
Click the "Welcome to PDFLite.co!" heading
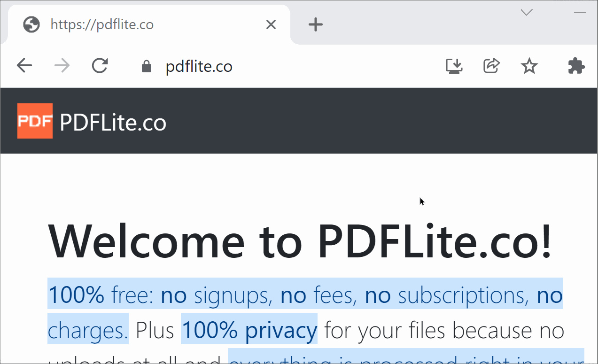(x=300, y=241)
